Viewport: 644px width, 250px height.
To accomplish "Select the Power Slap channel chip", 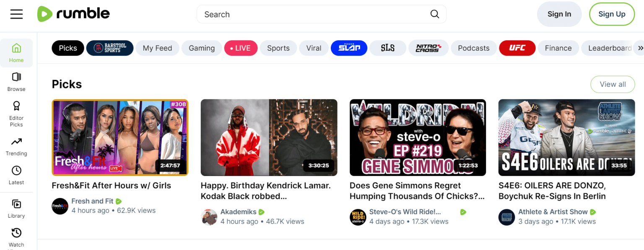I will click(349, 48).
